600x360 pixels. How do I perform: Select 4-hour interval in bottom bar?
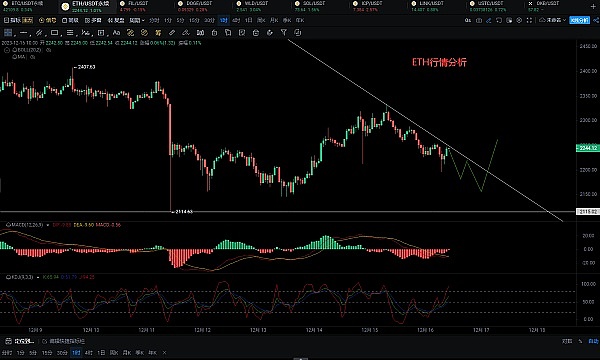pyautogui.click(x=89, y=353)
